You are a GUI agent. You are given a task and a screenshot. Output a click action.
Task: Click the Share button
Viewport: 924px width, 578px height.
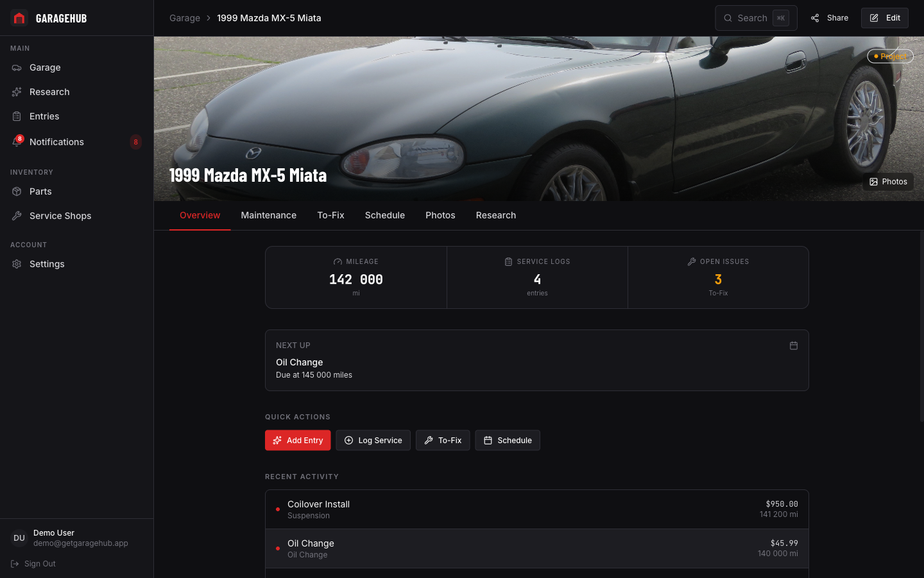pyautogui.click(x=829, y=18)
